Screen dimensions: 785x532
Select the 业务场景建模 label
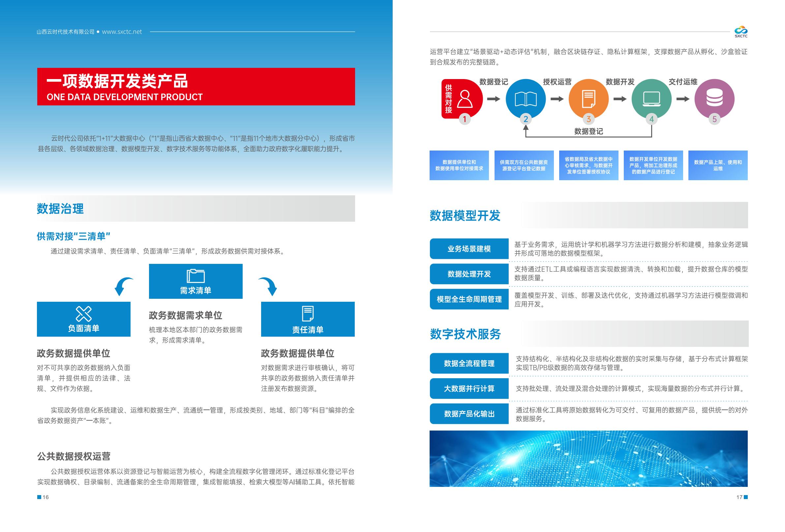tap(469, 249)
